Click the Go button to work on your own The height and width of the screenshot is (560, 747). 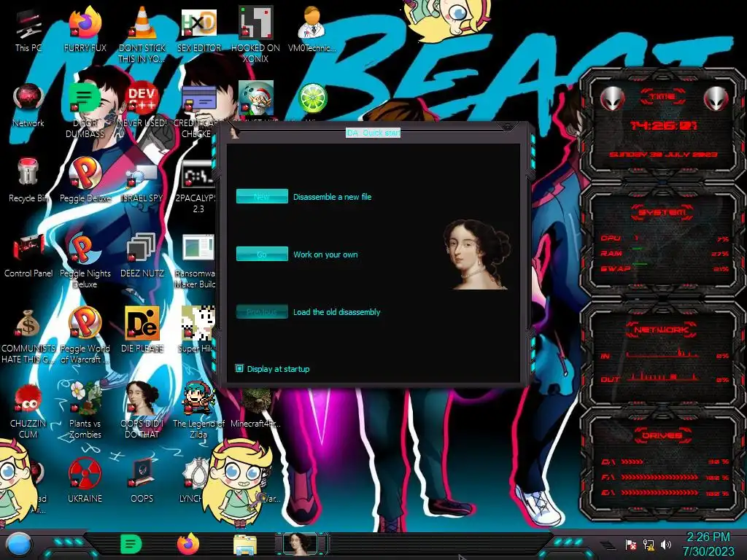[x=262, y=254]
